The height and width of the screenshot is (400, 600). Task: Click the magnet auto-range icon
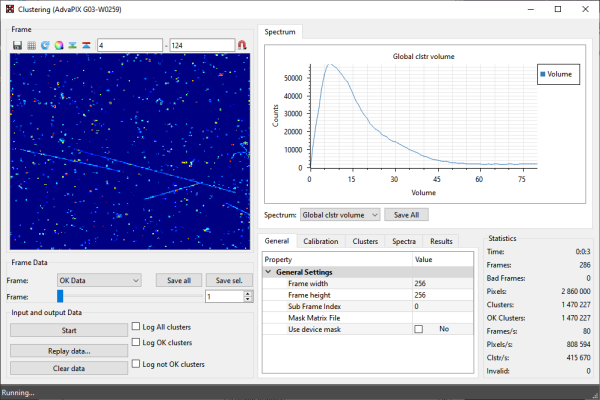(x=241, y=45)
